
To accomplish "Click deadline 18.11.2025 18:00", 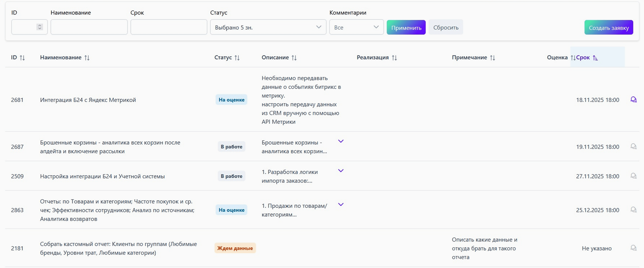I will 598,100.
